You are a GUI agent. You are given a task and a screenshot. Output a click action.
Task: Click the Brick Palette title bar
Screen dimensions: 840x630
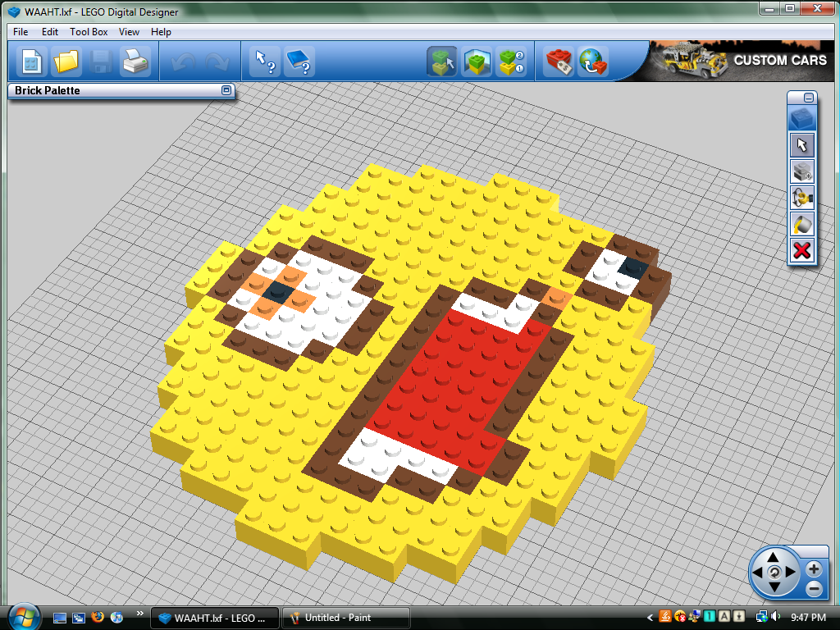pyautogui.click(x=121, y=90)
